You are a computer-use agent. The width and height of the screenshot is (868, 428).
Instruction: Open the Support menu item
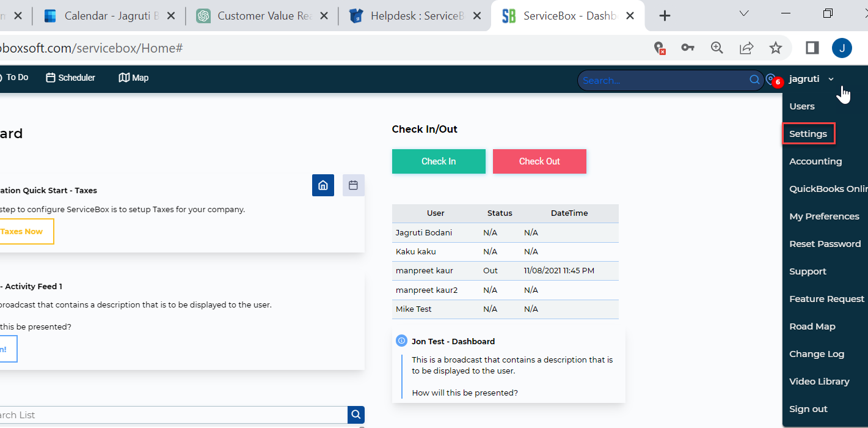pos(808,271)
